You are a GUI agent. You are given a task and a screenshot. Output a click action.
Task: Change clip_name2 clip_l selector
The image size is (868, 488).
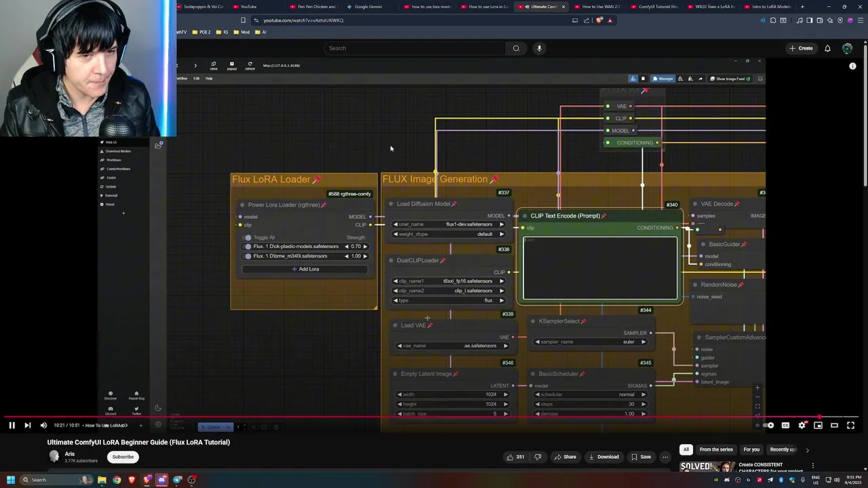tap(448, 291)
